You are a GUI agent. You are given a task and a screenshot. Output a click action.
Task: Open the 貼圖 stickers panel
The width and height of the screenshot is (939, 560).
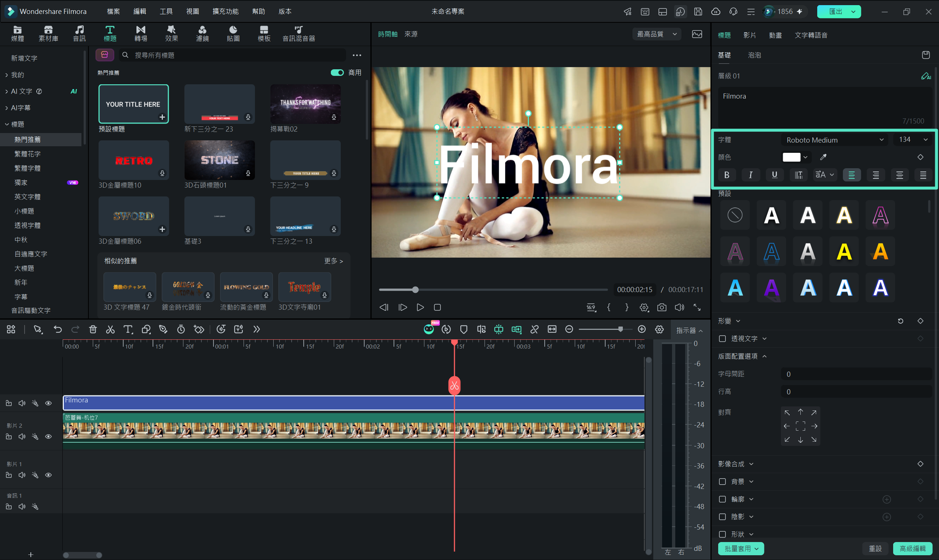pyautogui.click(x=233, y=34)
